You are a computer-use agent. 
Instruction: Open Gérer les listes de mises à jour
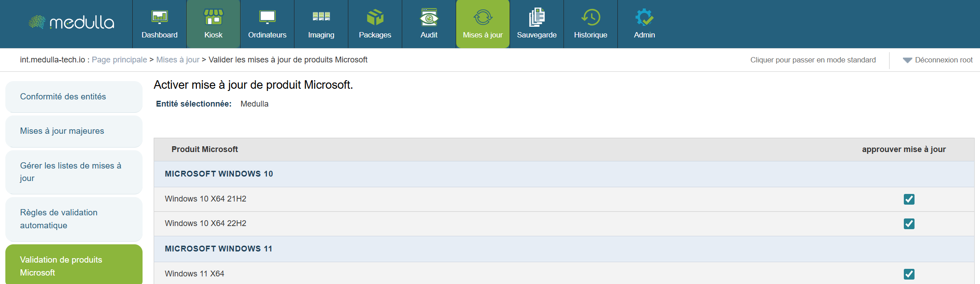pos(70,172)
